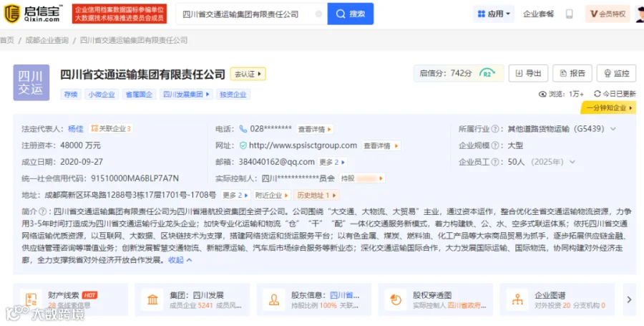Open 历史地址 1 tag

pos(316,195)
